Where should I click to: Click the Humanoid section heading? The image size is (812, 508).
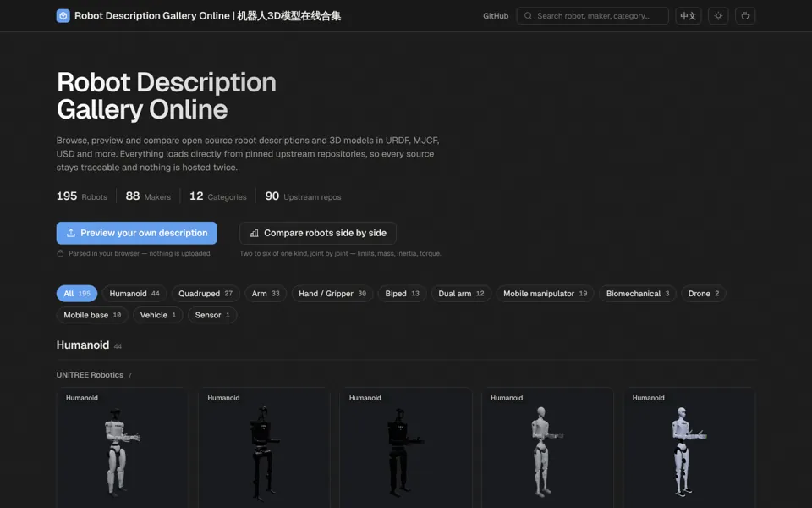pyautogui.click(x=83, y=345)
